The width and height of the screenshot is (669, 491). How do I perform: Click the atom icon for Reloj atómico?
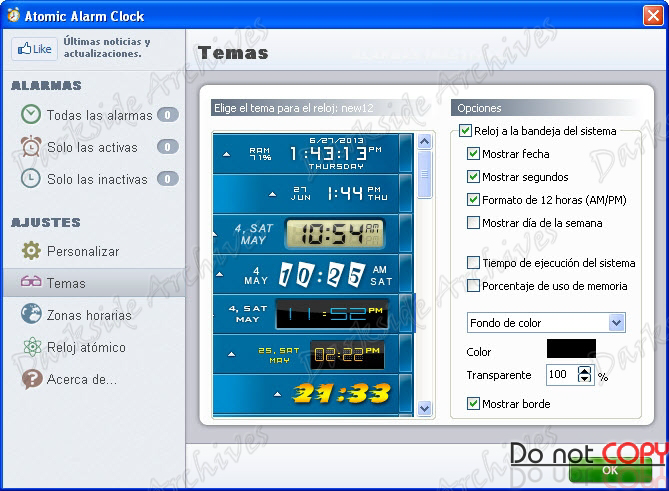pyautogui.click(x=32, y=346)
